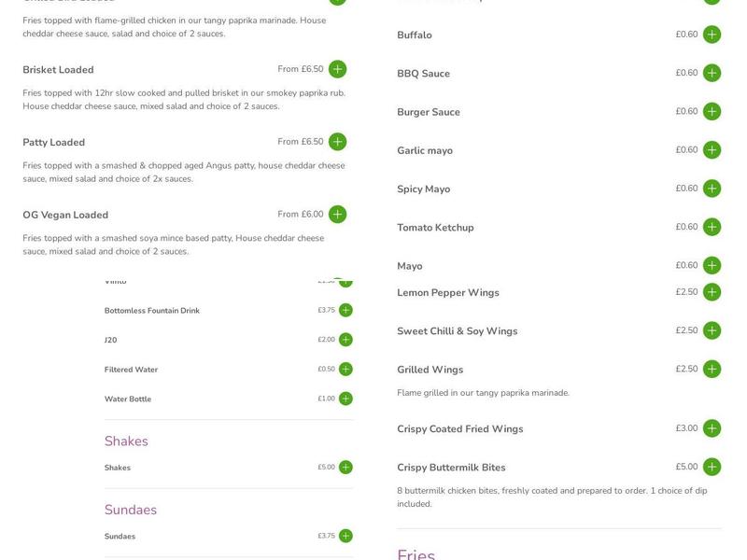Add Crispy Buttermilk Bites with its plus icon
Image resolution: width=747 pixels, height=560 pixels.
pyautogui.click(x=712, y=466)
